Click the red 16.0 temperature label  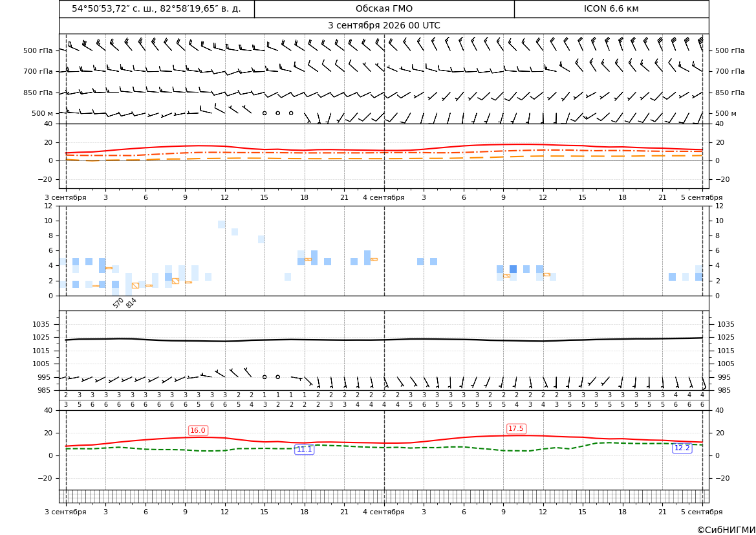(198, 430)
